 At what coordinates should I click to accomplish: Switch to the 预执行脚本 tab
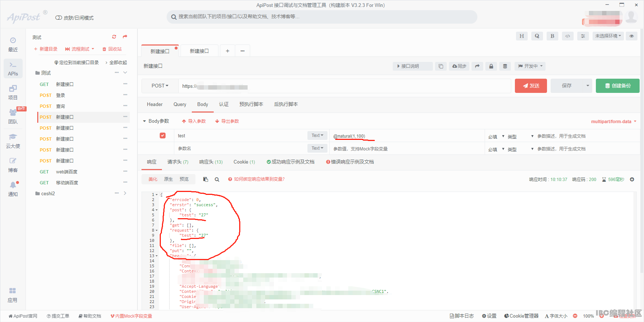pos(251,105)
